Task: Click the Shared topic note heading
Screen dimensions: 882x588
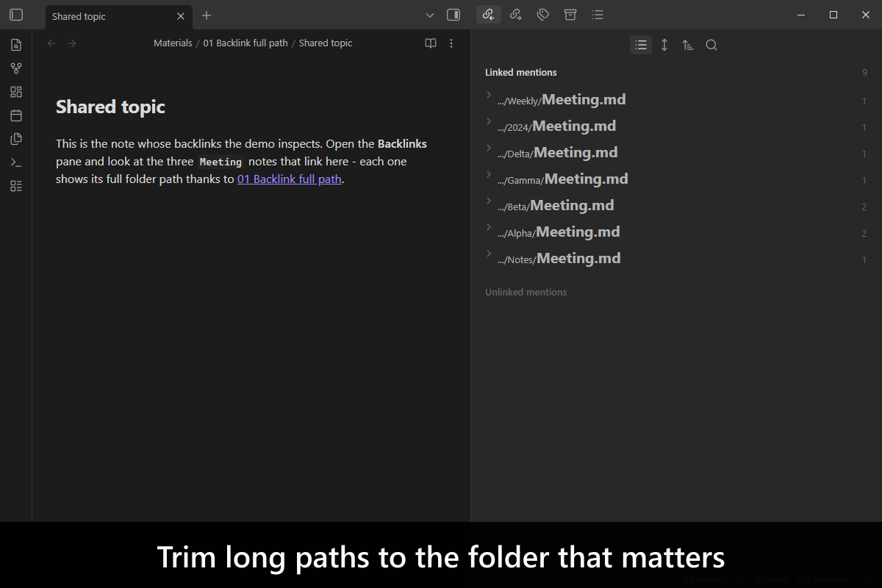Action: point(111,107)
